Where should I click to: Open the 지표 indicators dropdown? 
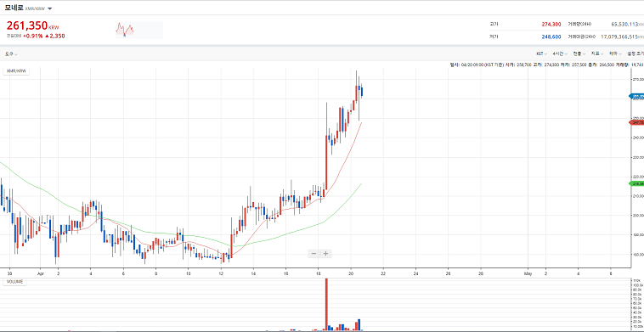click(x=597, y=53)
